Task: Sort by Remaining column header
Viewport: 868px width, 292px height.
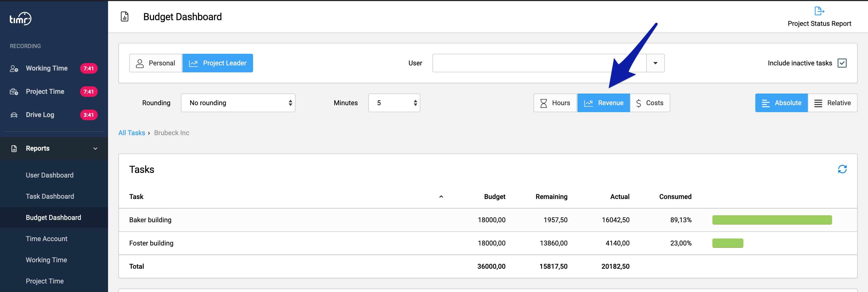Action: 552,197
